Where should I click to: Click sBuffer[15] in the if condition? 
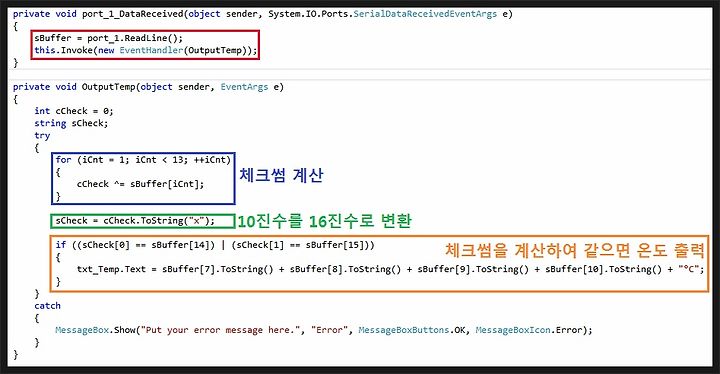point(335,245)
